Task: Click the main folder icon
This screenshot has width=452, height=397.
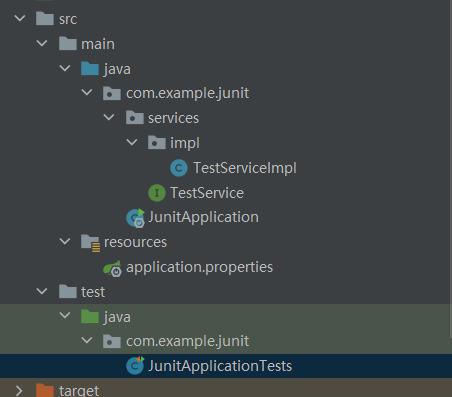Action: [x=68, y=44]
